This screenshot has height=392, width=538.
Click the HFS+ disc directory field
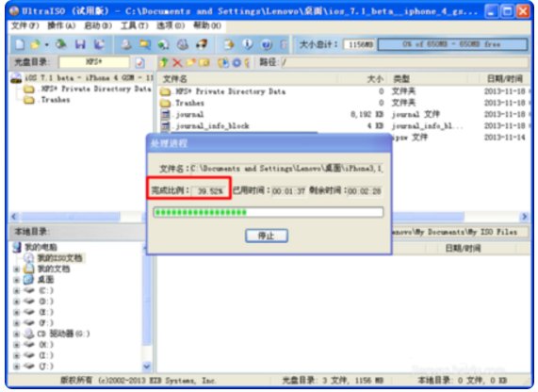click(x=94, y=62)
